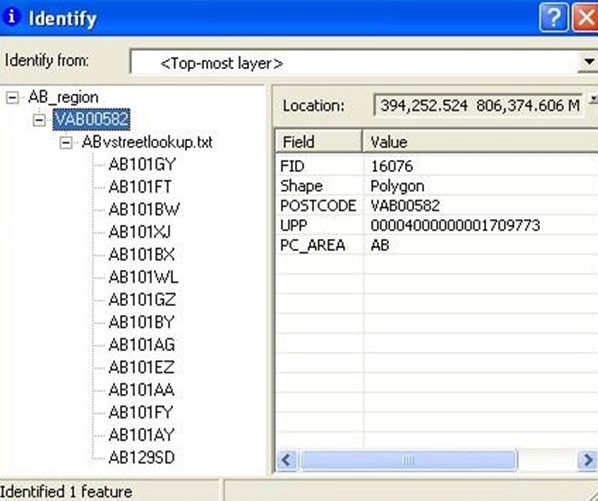Click the FID value 16076
The image size is (598, 501).
click(x=392, y=166)
